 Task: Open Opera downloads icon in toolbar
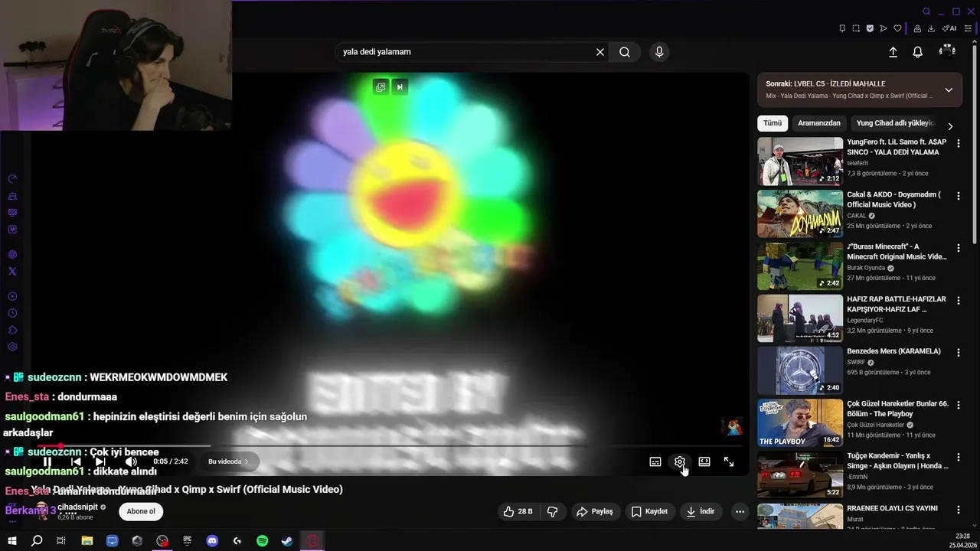click(931, 28)
